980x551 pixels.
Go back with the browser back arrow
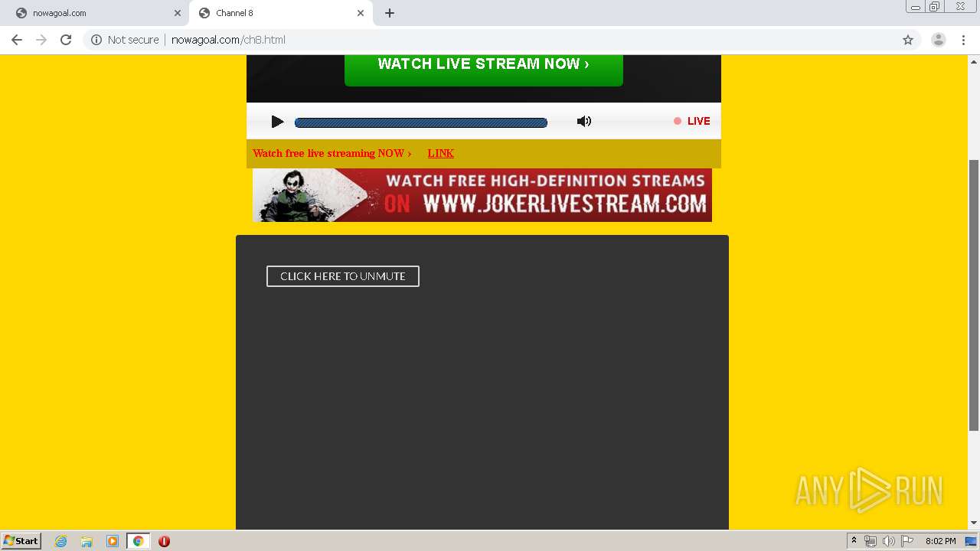pyautogui.click(x=17, y=40)
